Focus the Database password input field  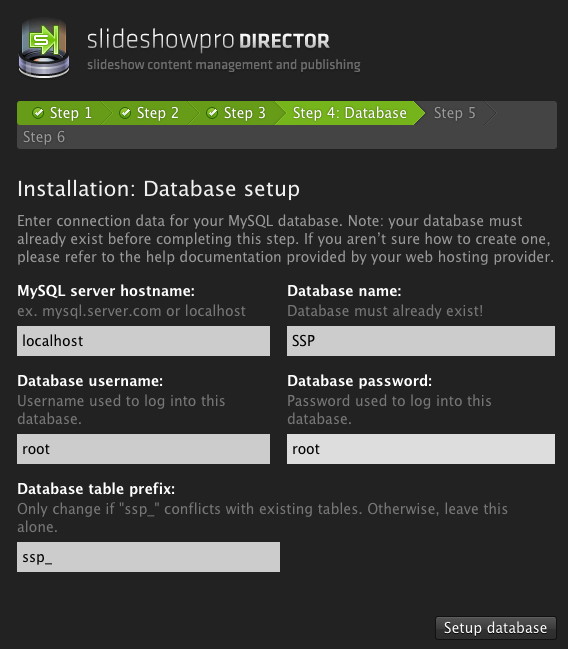(x=421, y=449)
